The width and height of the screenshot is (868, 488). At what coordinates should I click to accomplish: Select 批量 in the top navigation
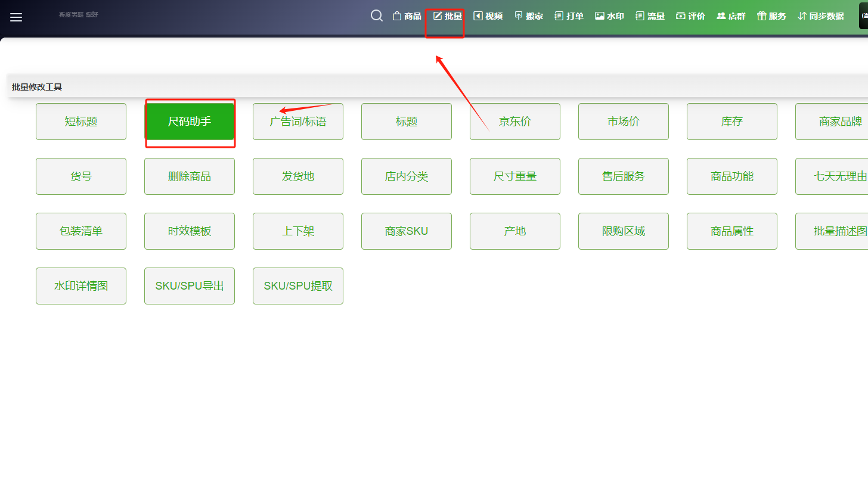448,16
